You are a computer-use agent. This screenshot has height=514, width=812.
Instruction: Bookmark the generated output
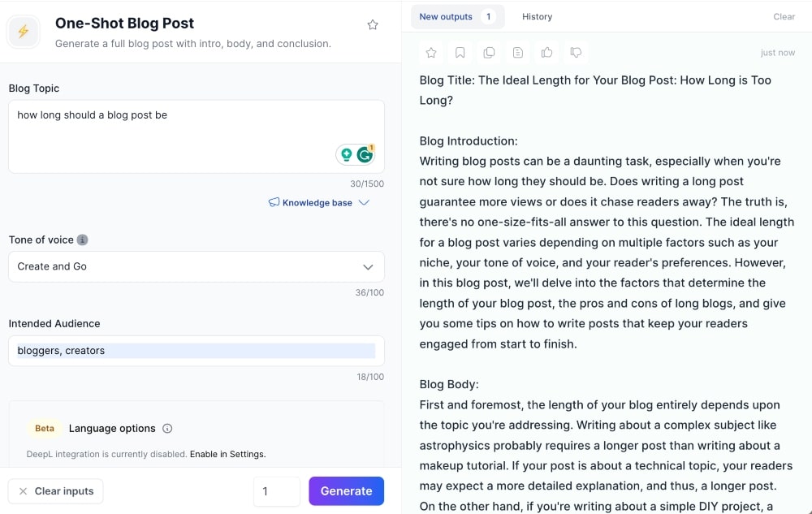pos(460,52)
